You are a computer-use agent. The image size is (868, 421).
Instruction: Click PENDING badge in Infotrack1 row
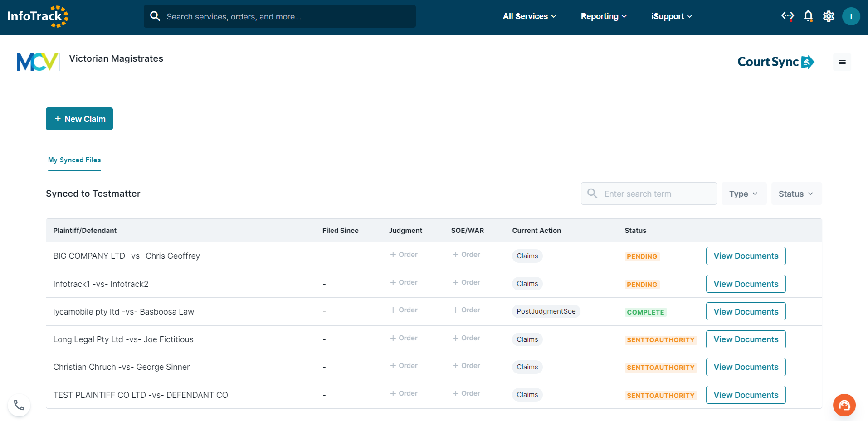pyautogui.click(x=642, y=285)
